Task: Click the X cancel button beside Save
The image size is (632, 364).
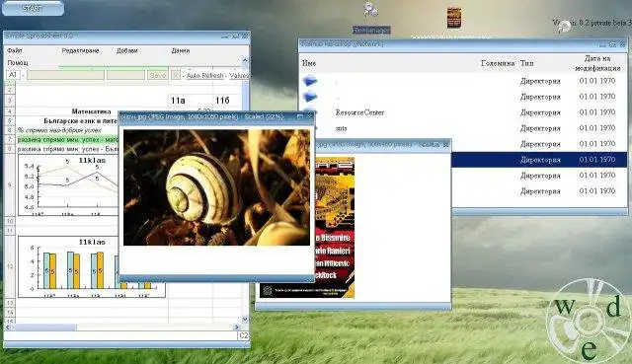Action: point(176,75)
